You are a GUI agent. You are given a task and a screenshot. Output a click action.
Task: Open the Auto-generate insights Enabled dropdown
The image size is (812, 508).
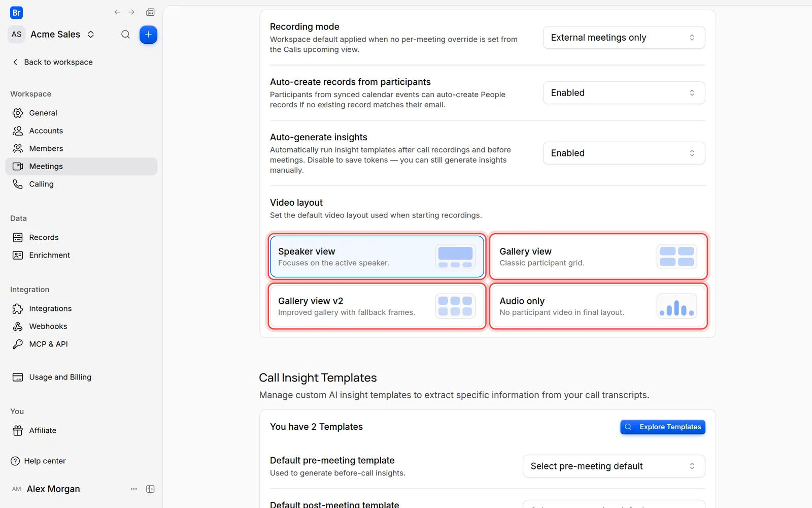624,153
